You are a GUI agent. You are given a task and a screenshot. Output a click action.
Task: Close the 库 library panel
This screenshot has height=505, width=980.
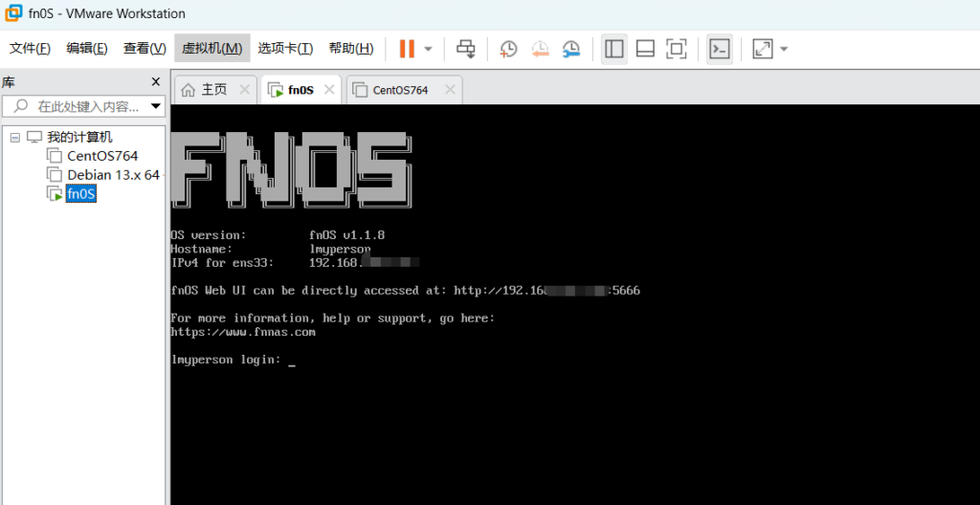(156, 82)
